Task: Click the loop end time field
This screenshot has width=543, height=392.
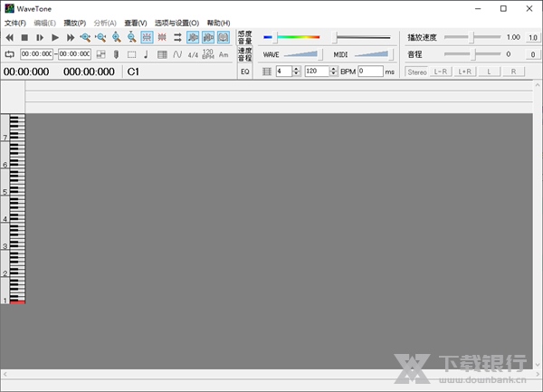Action: pos(75,54)
